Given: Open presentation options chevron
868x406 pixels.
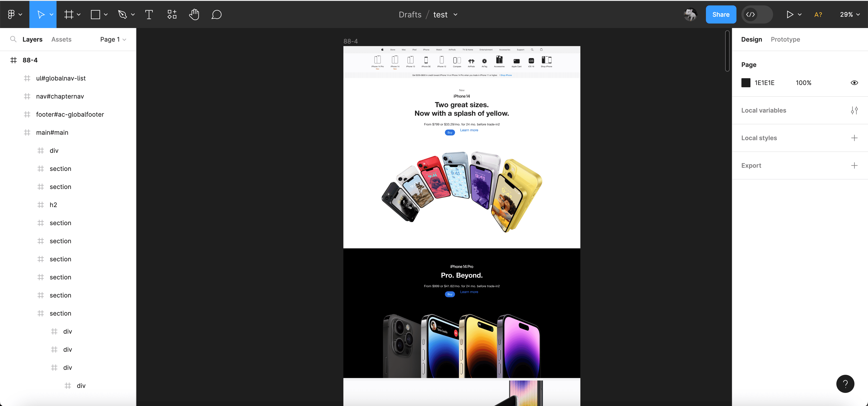Looking at the screenshot, I should pyautogui.click(x=800, y=14).
